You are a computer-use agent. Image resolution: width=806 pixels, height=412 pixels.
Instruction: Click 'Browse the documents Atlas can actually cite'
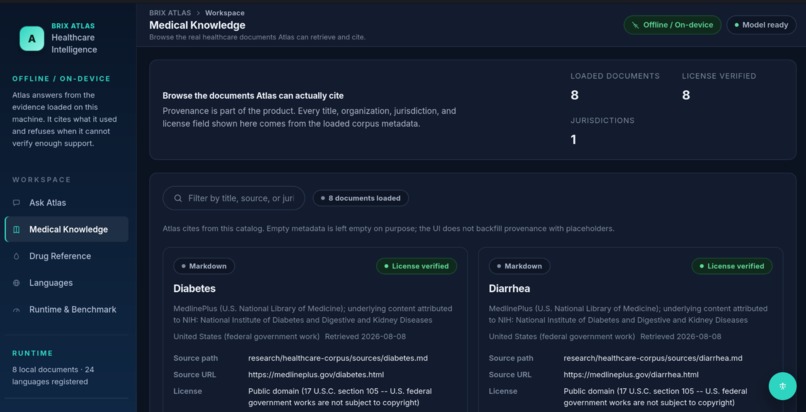(x=253, y=96)
